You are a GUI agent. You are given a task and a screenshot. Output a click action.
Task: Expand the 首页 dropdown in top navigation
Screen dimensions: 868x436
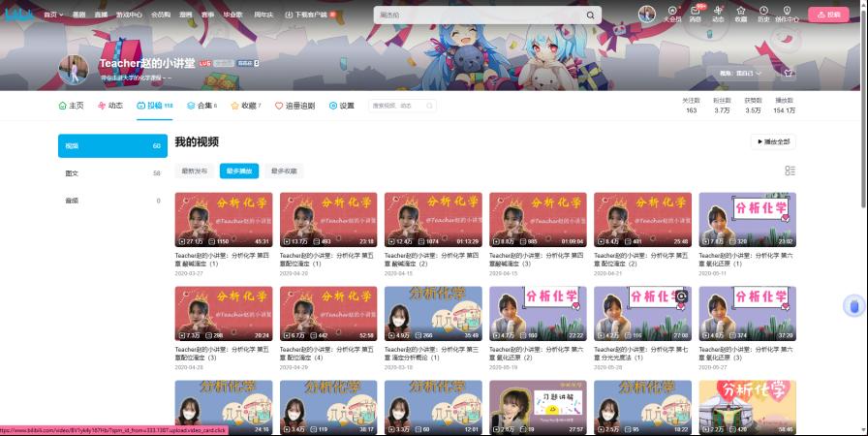[x=53, y=15]
